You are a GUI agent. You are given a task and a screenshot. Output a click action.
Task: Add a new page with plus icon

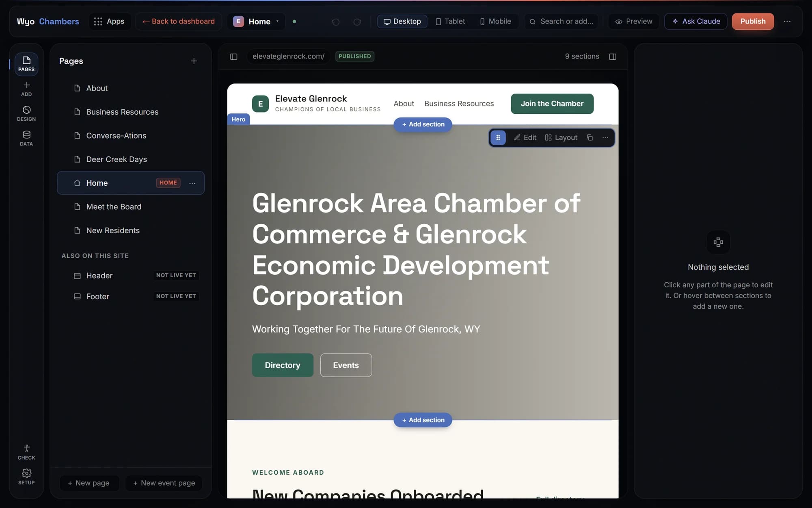[194, 61]
